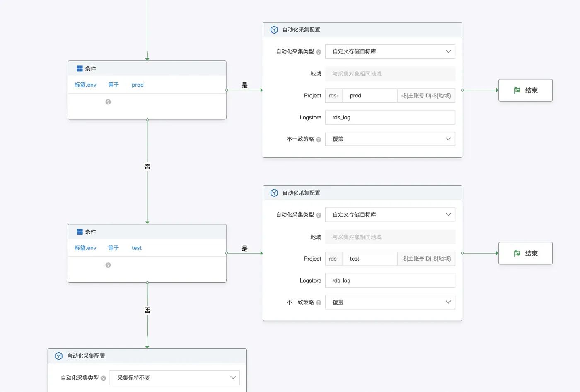The height and width of the screenshot is (392, 580).
Task: Click 自动化采集配置 title of the bottom config card
Action: pyautogui.click(x=86, y=356)
